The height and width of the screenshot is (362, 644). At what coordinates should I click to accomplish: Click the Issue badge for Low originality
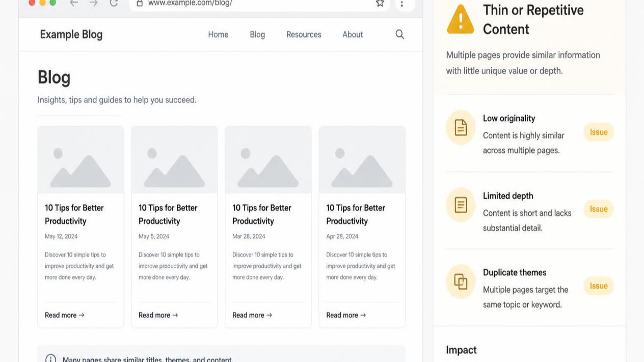[x=599, y=132]
